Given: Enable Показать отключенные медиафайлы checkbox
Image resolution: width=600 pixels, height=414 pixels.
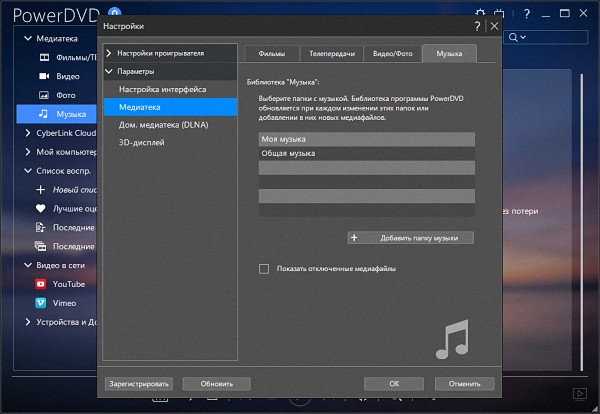Looking at the screenshot, I should coord(264,268).
